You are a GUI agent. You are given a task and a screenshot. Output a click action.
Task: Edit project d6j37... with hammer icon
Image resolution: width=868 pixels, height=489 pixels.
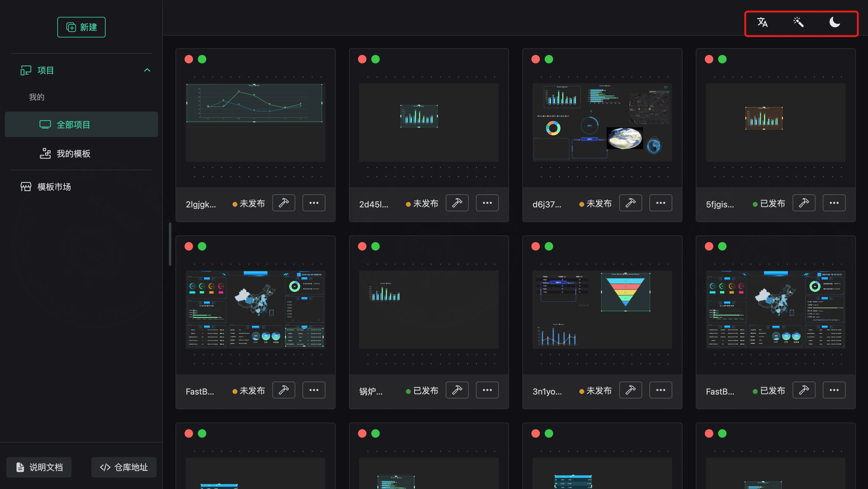click(x=630, y=203)
